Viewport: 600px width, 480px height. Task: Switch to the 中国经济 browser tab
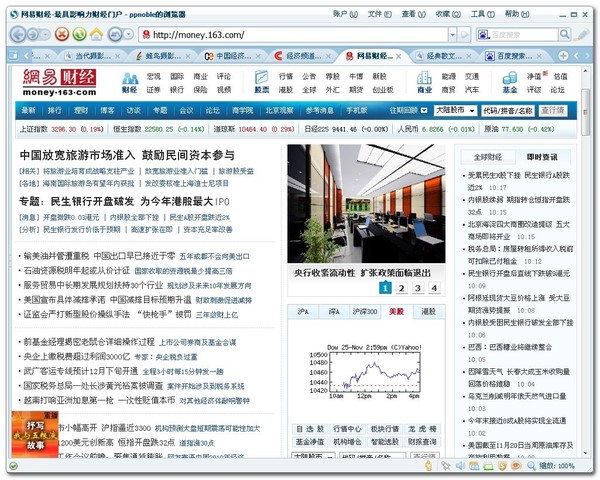(x=232, y=56)
